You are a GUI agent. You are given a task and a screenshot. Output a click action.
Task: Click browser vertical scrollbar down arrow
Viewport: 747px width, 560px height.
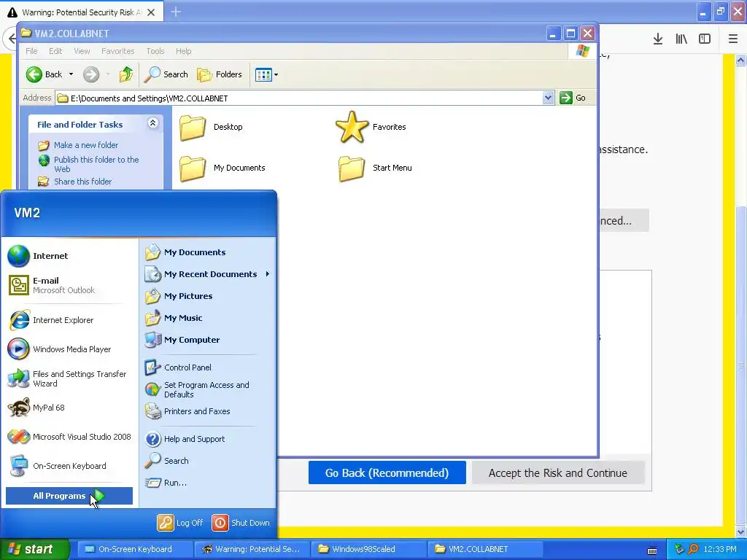pos(740,532)
